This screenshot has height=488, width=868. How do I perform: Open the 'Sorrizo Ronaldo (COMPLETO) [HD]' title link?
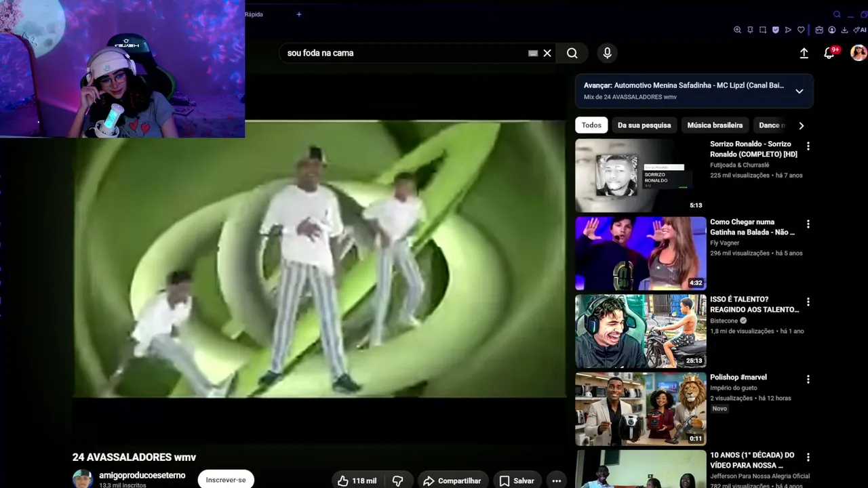tap(753, 149)
